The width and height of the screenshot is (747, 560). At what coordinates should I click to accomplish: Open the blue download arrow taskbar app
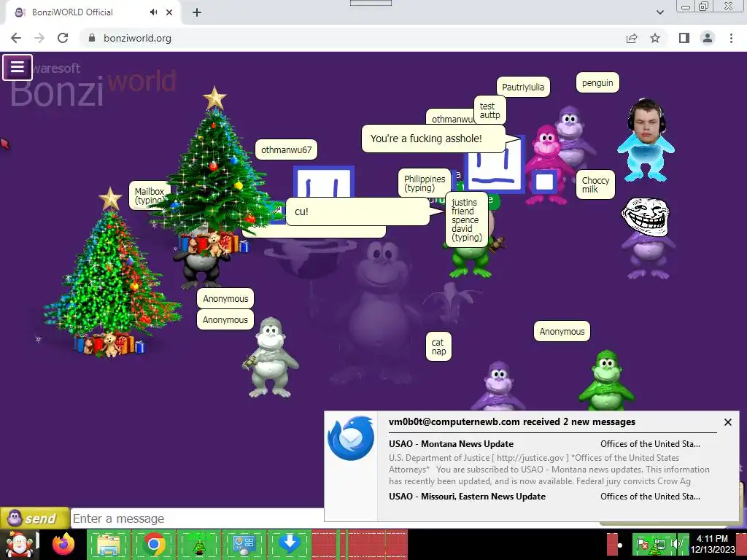(289, 544)
